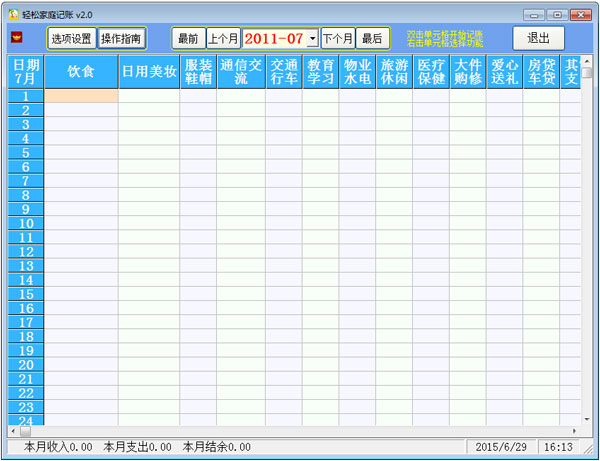Open 选项设置 options settings
This screenshot has height=461, width=600.
pyautogui.click(x=71, y=38)
